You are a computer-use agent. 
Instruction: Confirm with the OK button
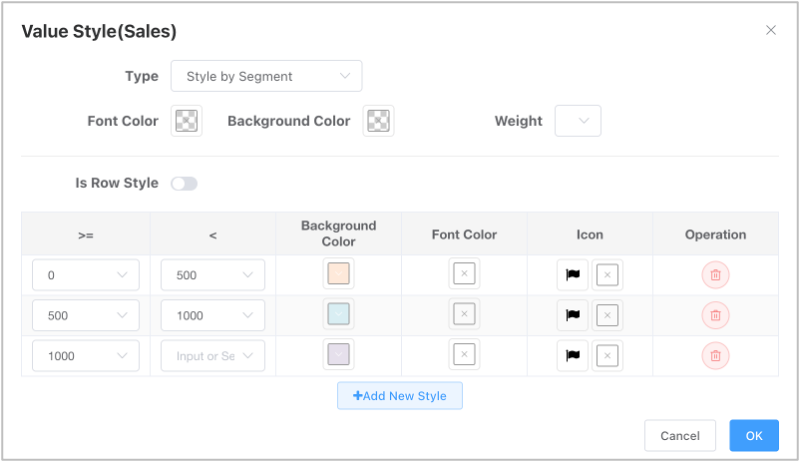[754, 435]
